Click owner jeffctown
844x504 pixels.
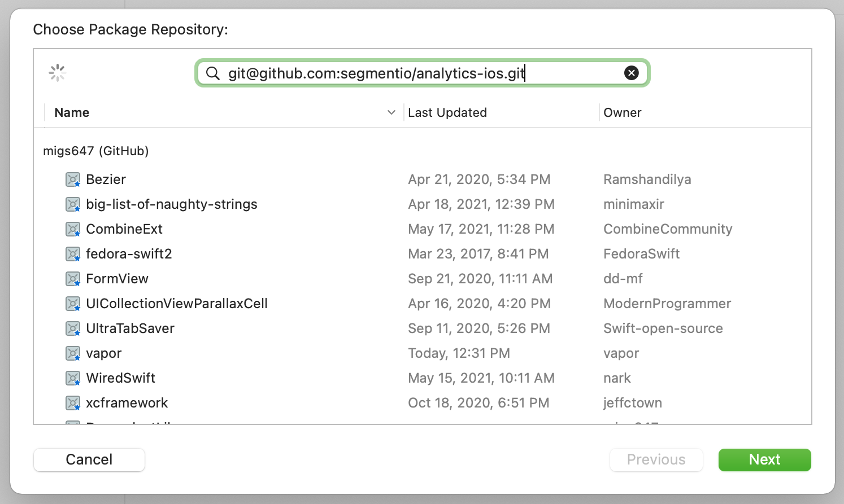(x=633, y=403)
